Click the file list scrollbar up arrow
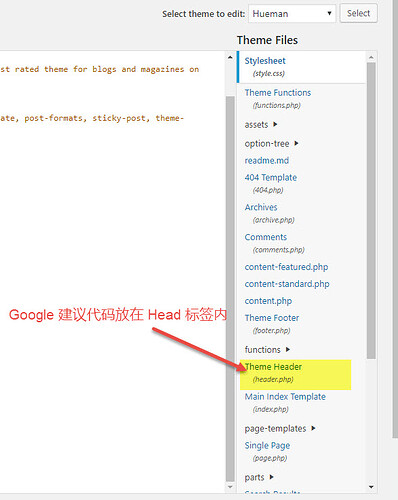 click(371, 57)
